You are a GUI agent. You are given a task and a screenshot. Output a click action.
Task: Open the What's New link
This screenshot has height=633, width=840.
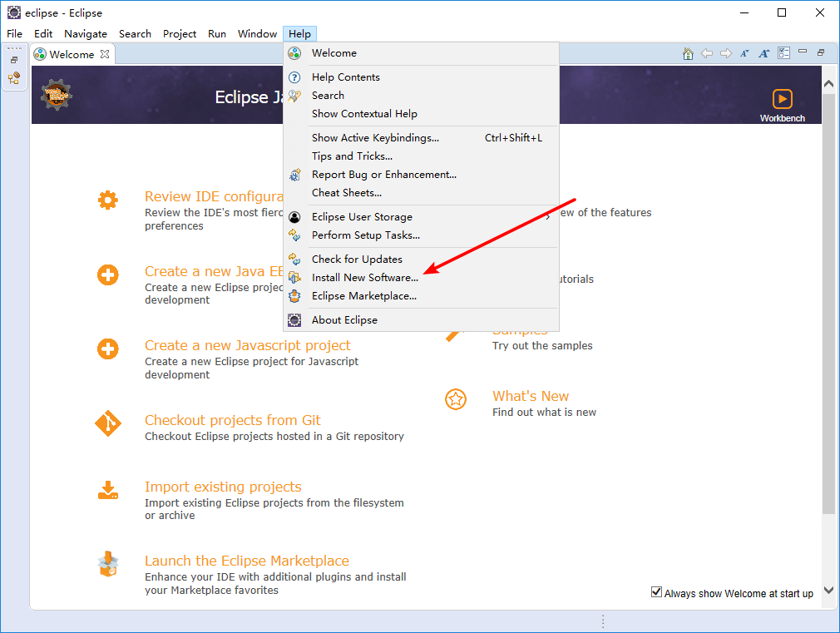531,396
